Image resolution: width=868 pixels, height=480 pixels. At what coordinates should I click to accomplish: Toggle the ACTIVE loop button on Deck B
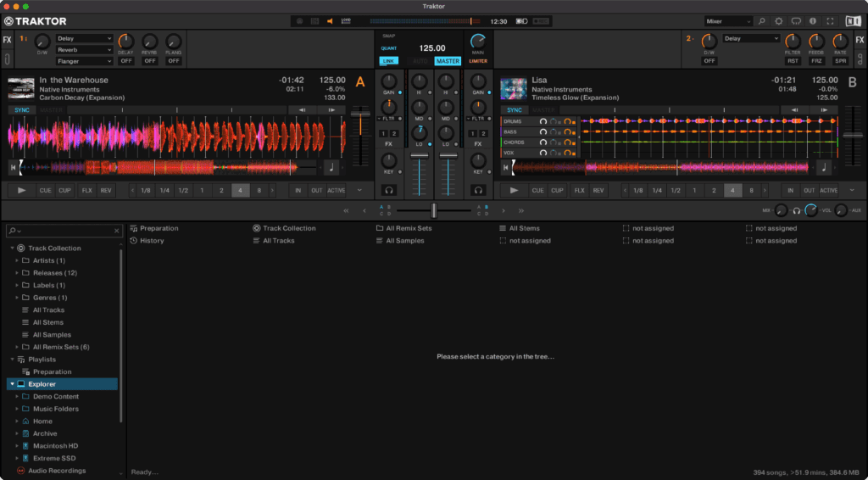click(x=828, y=191)
